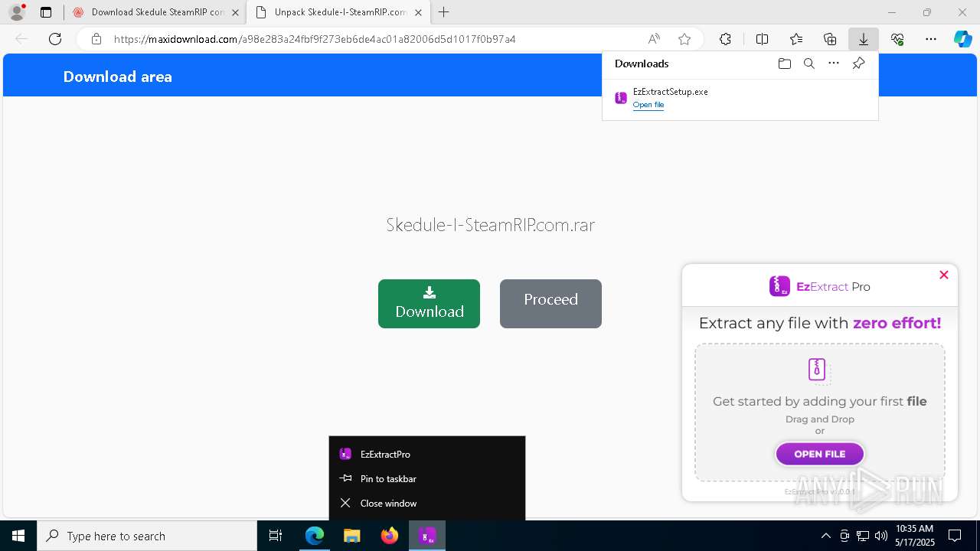Open more options in Downloads panel
Screen dimensions: 980x551
(834, 64)
